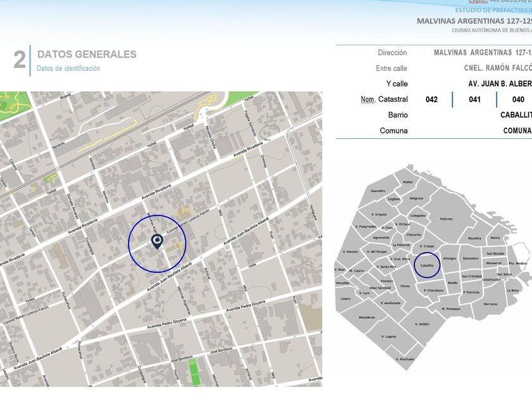Viewport: 532px width, 399px height.
Task: Click the P. Chacabuco neighborhood label
Action: point(434,291)
